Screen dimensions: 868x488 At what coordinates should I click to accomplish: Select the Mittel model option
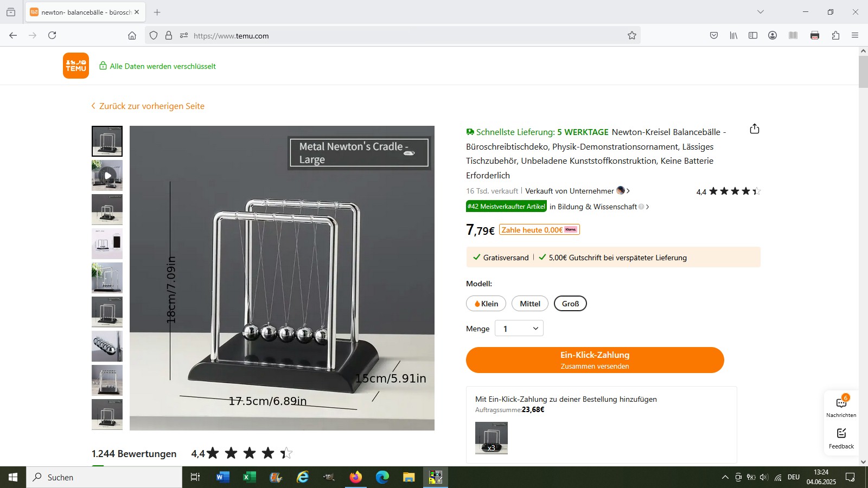pyautogui.click(x=530, y=304)
